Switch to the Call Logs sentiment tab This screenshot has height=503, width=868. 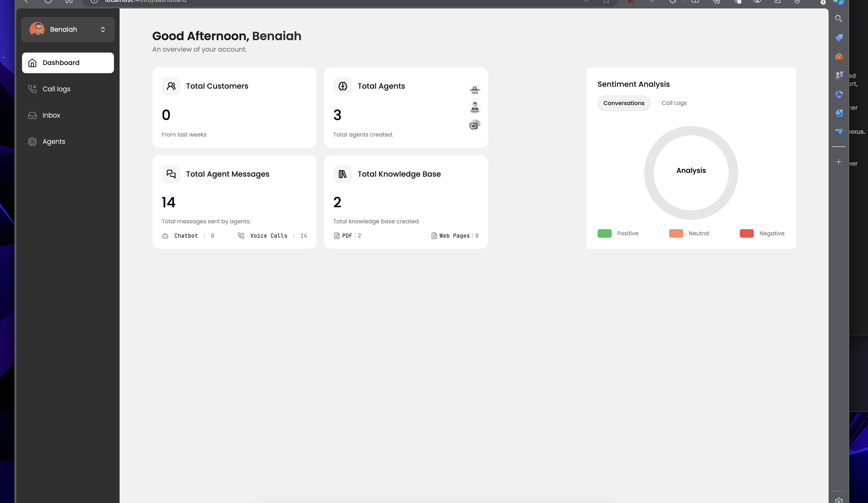coord(674,103)
